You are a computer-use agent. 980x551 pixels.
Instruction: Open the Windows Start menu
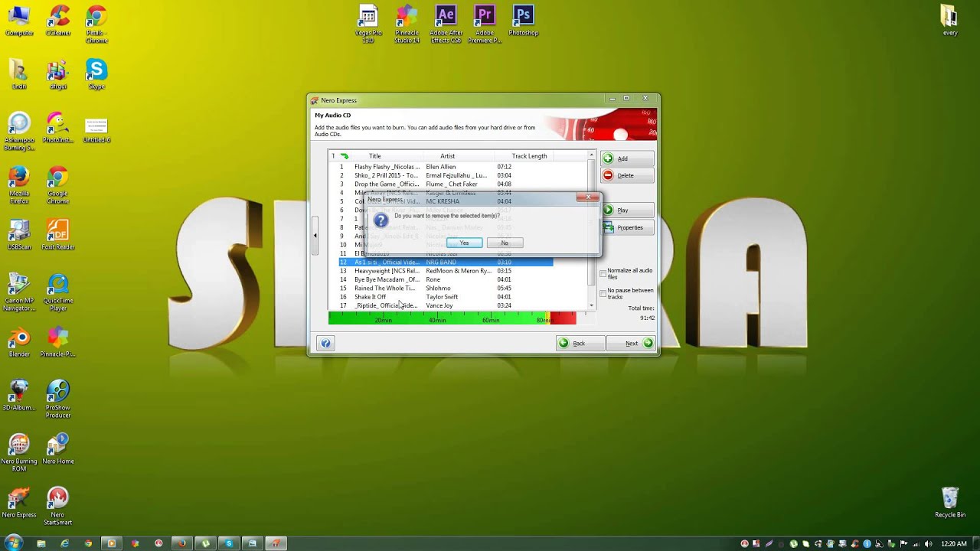(x=13, y=543)
